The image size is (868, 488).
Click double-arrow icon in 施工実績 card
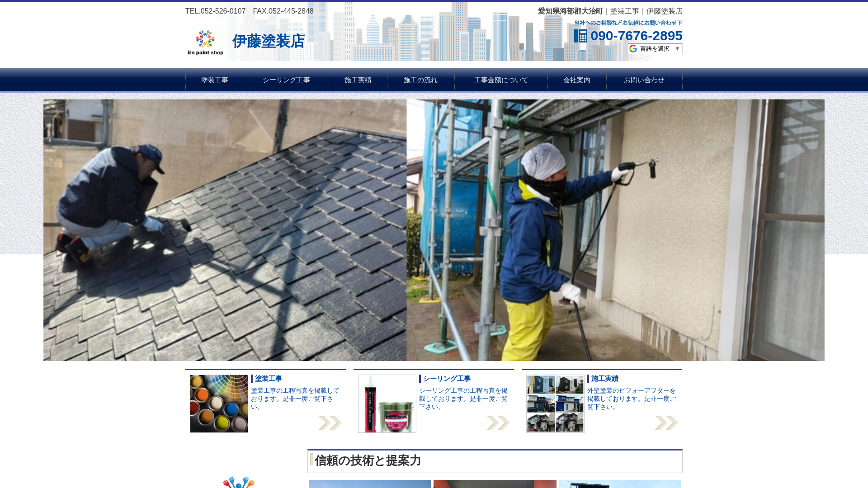coord(666,422)
